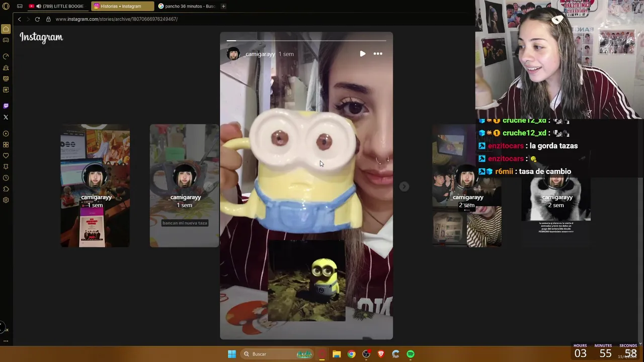Open the GX Control speedometer icon in sidebar
Screen dimensions: 644x362
click(x=6, y=56)
